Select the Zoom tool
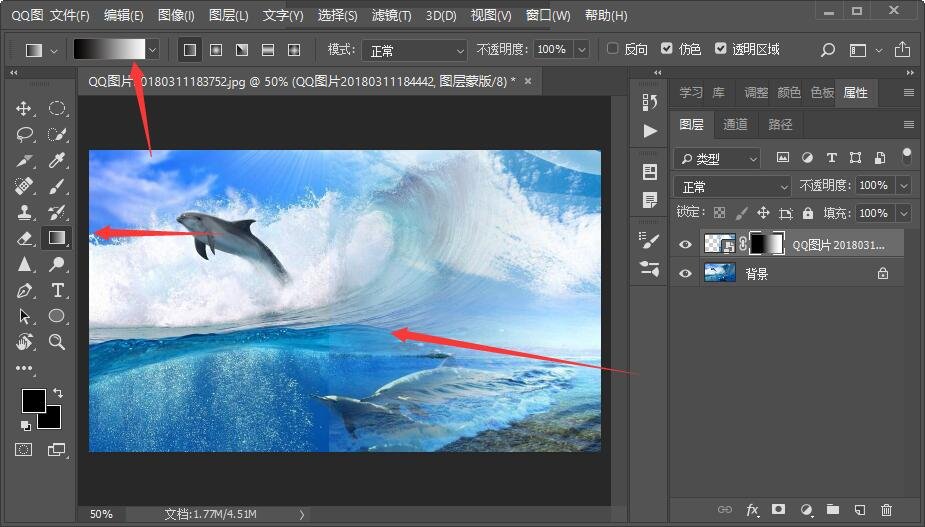The image size is (925, 527). (57, 342)
